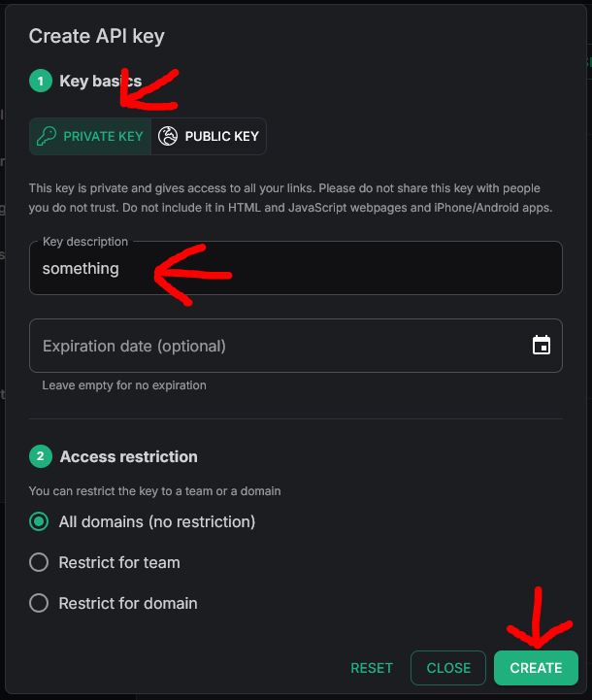Click the key icon beside PRIVATE KEY
The width and height of the screenshot is (592, 700).
(x=47, y=137)
